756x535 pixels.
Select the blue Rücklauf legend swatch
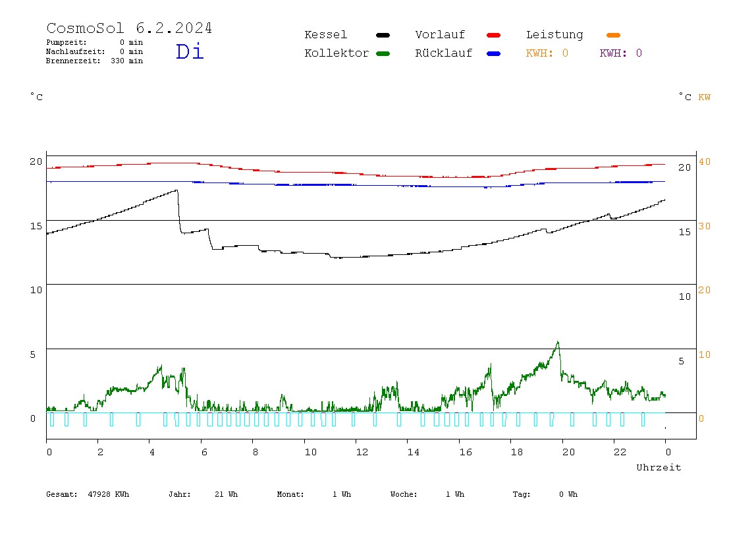click(x=494, y=53)
